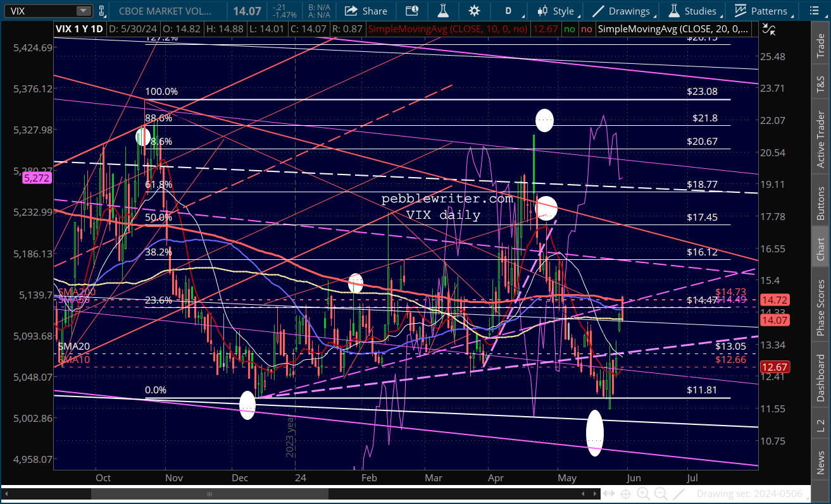This screenshot has height=504, width=831.
Task: Click the $18.77 price level label
Action: point(702,185)
